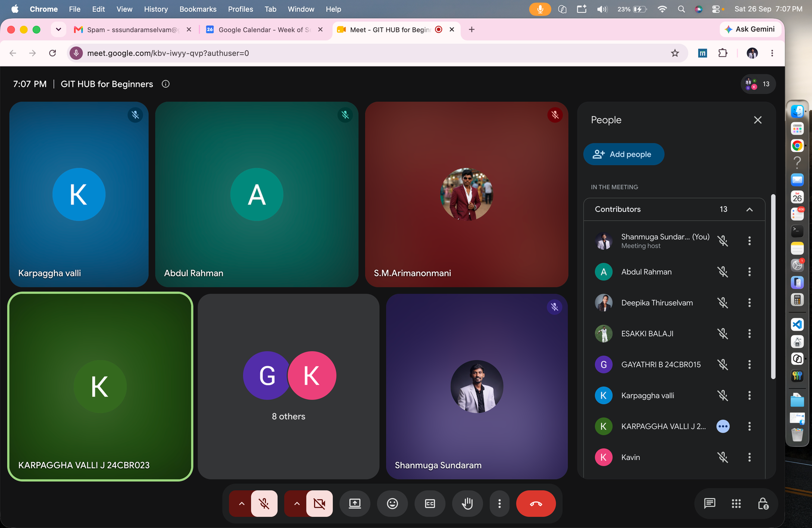Open the chat with everyone icon
Viewport: 812px width, 528px height.
(709, 504)
